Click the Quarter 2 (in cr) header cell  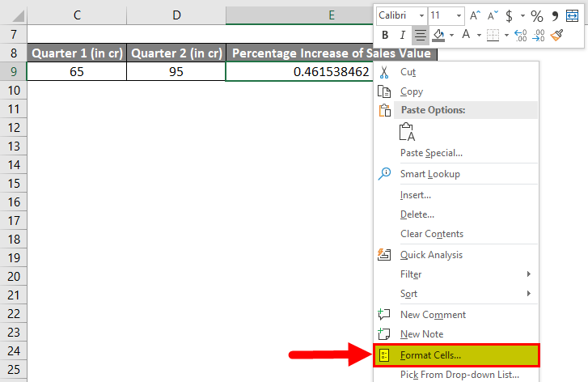pyautogui.click(x=176, y=53)
